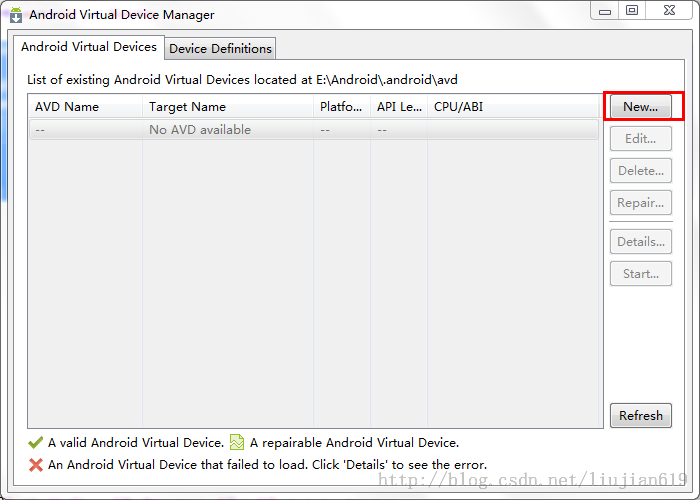This screenshot has height=500, width=700.
Task: Maximize the AVD Manager window
Action: (632, 11)
